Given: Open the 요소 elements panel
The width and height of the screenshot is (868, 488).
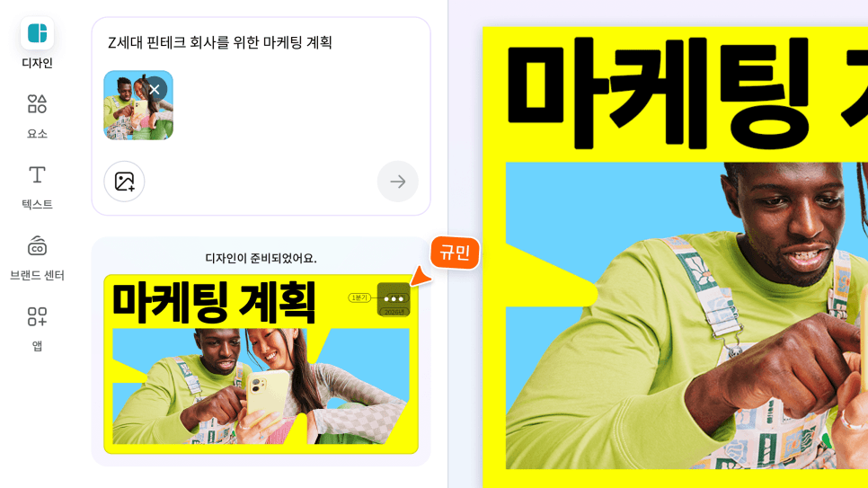Looking at the screenshot, I should [37, 116].
